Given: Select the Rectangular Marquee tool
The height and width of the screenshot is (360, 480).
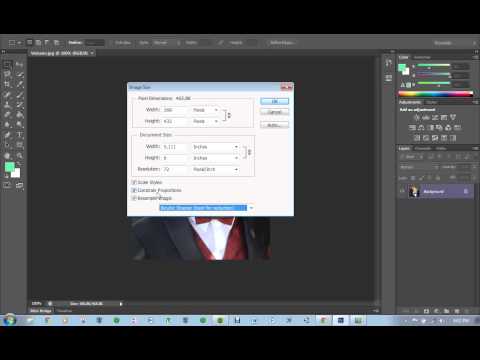Looking at the screenshot, I should click(7, 64).
